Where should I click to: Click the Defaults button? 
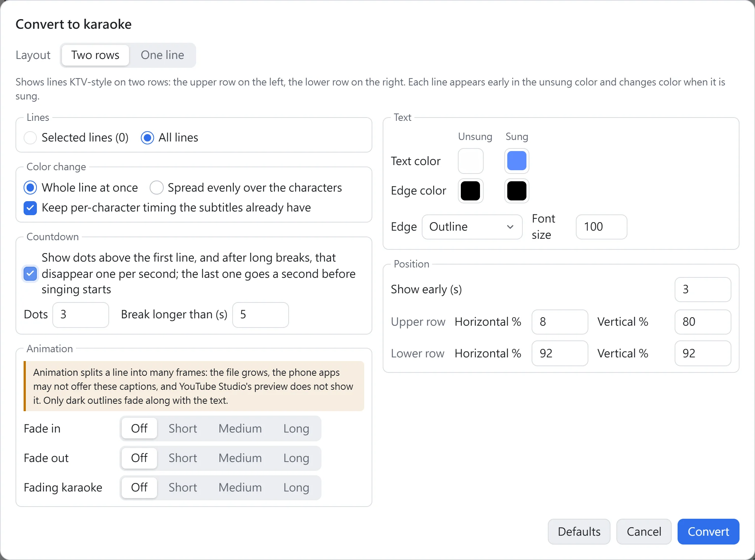click(579, 532)
